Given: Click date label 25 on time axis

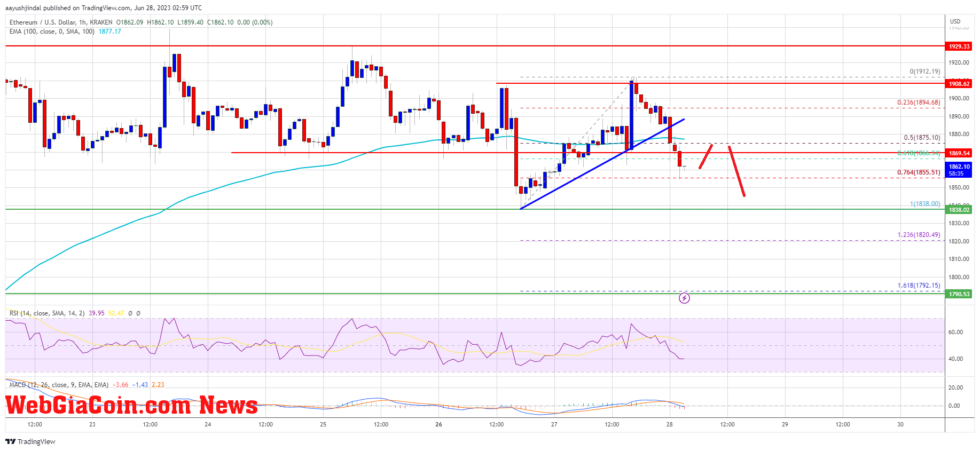Looking at the screenshot, I should [x=323, y=424].
